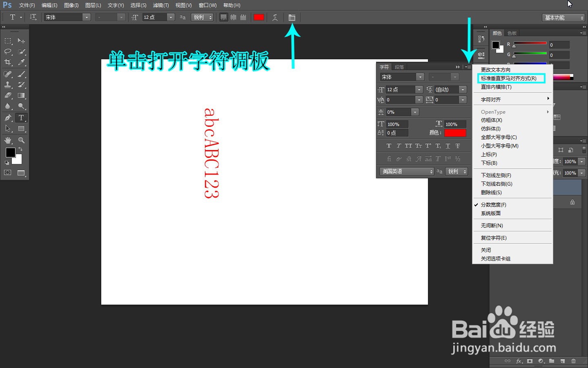Open Character panel flyout menu button
Screen dimensions: 588x368
468,67
